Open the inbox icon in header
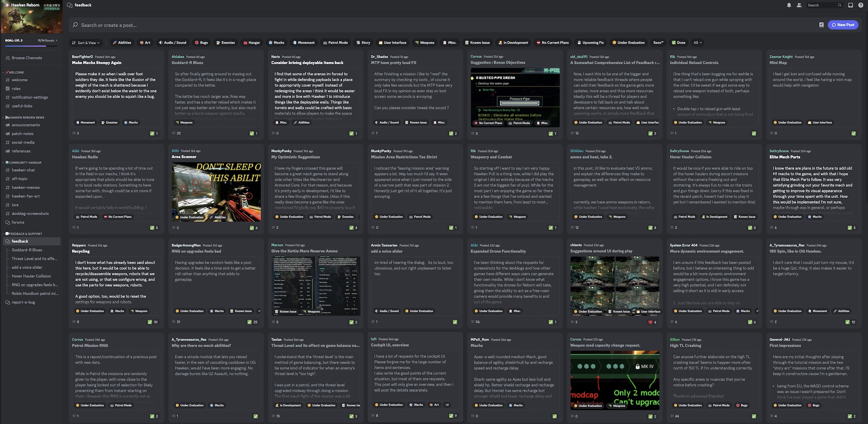This screenshot has height=424, width=868. [850, 5]
